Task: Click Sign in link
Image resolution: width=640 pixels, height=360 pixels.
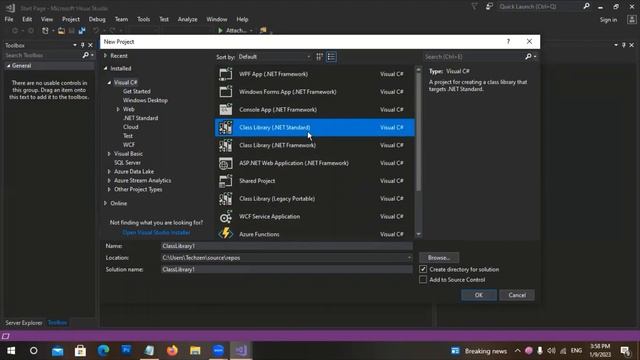Action: click(608, 20)
